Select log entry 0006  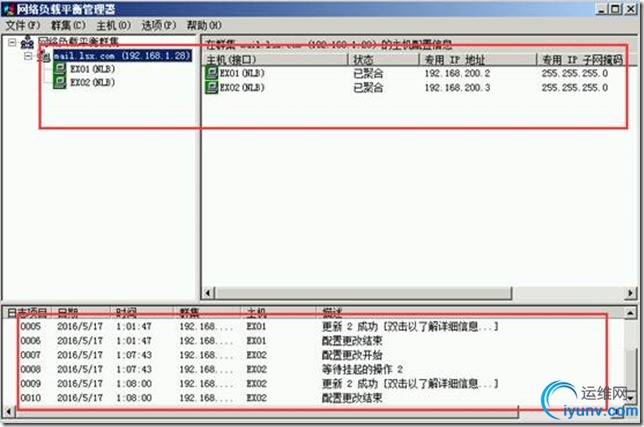[312, 341]
